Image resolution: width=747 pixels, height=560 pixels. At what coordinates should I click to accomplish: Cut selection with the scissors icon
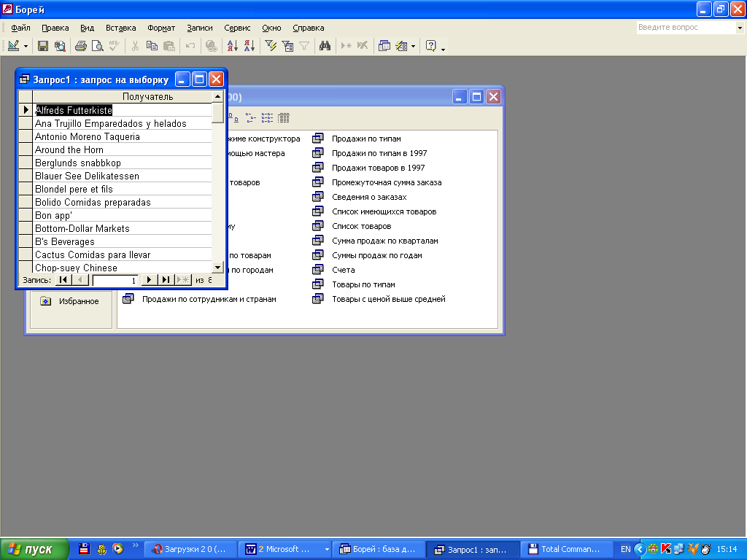[135, 46]
